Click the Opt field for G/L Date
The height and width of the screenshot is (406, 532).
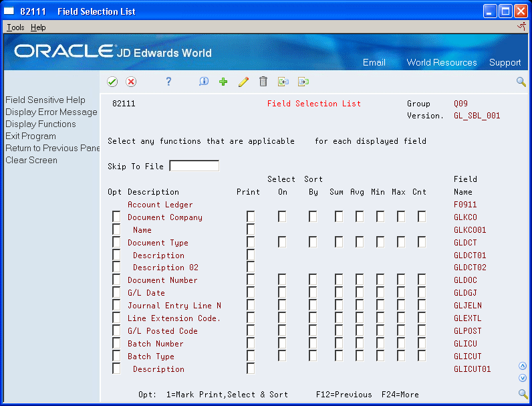click(116, 292)
